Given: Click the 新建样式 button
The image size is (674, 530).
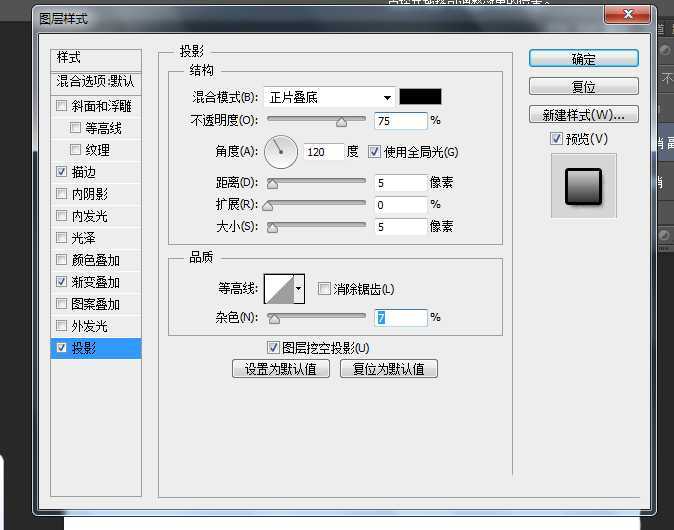Looking at the screenshot, I should click(x=583, y=114).
